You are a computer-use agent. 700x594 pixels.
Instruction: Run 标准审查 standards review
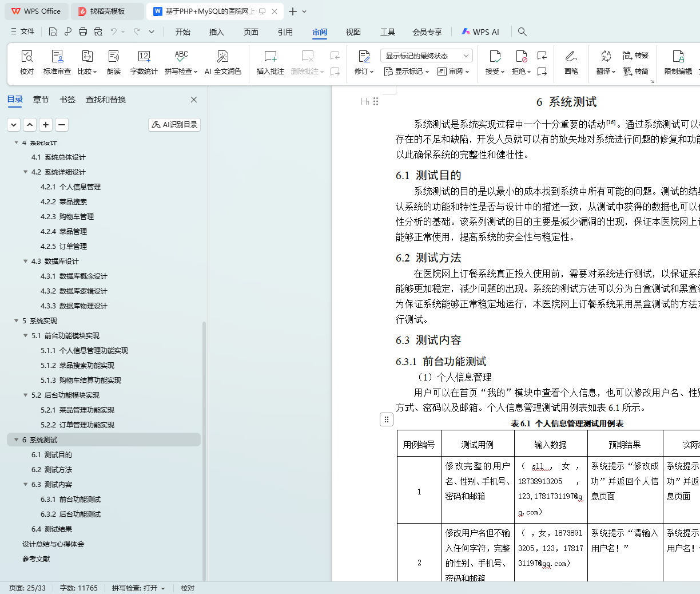[57, 62]
